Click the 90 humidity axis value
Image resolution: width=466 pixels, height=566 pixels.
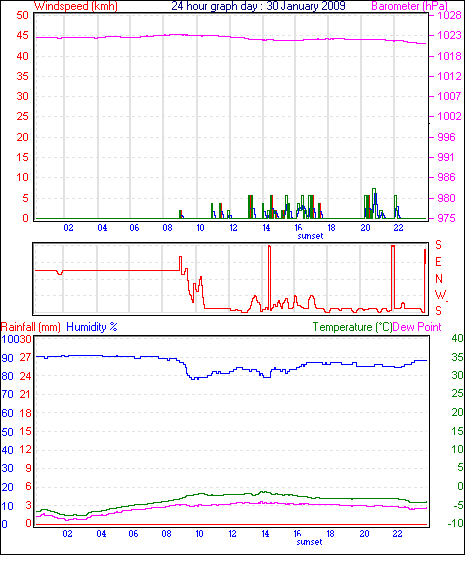coord(7,358)
